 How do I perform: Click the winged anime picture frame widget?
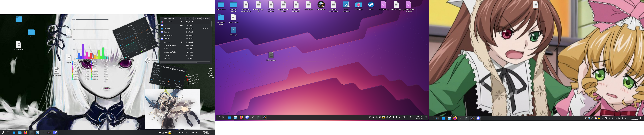[173, 109]
